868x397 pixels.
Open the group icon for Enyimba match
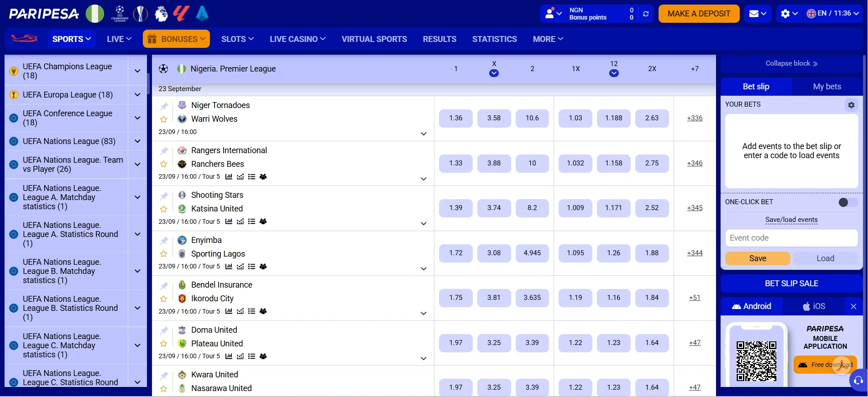(x=263, y=266)
